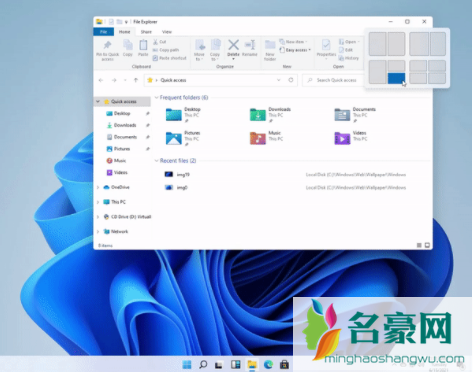
Task: Refresh the Quick access location
Action: [291, 80]
